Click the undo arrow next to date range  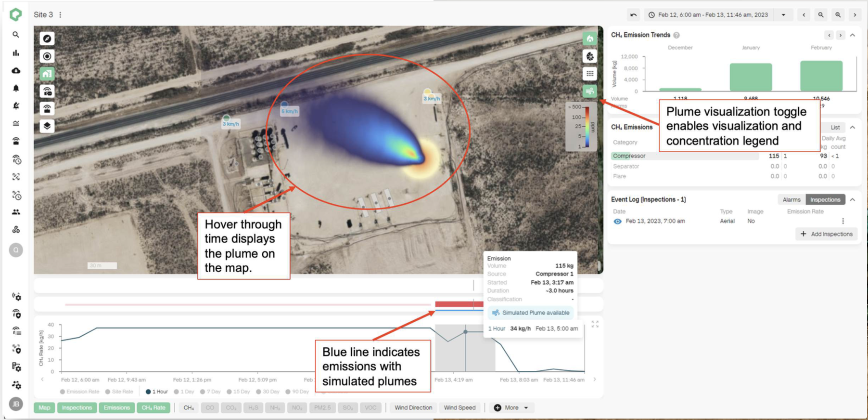point(634,15)
